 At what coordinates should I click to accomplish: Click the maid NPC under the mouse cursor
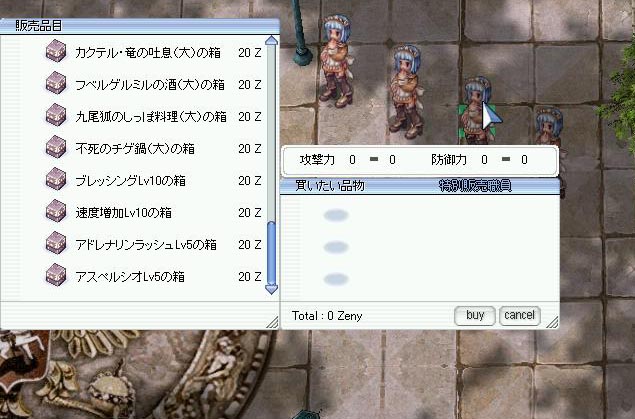[x=476, y=110]
